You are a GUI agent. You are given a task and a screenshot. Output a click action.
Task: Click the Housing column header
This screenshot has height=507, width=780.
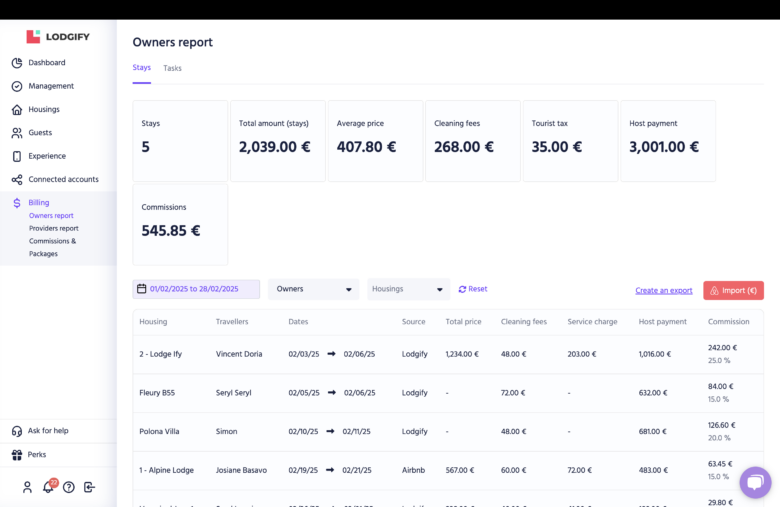click(x=153, y=322)
